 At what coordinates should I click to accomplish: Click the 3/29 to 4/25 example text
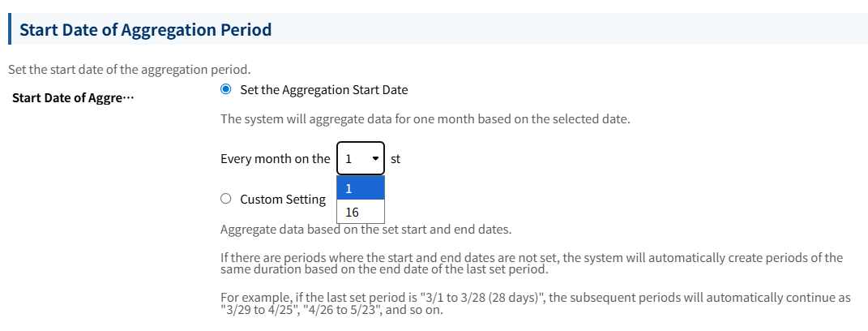click(x=254, y=310)
